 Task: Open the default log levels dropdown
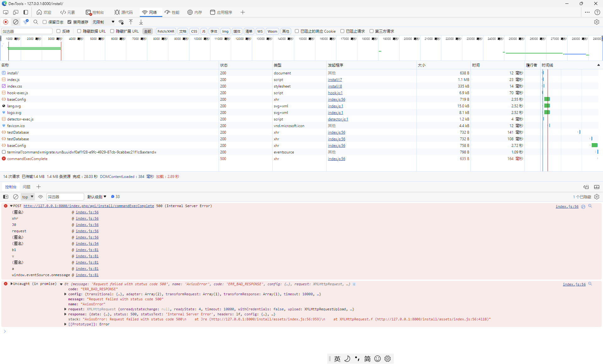[97, 197]
